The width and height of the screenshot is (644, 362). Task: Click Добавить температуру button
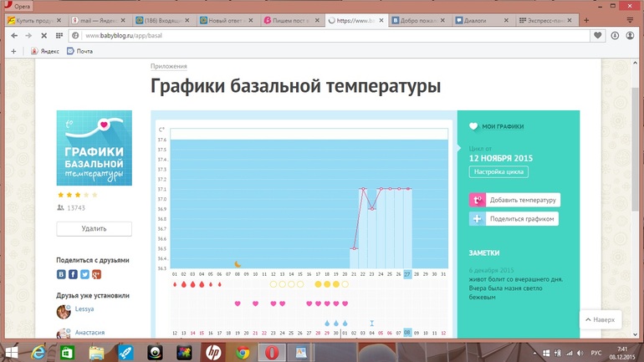pos(514,200)
